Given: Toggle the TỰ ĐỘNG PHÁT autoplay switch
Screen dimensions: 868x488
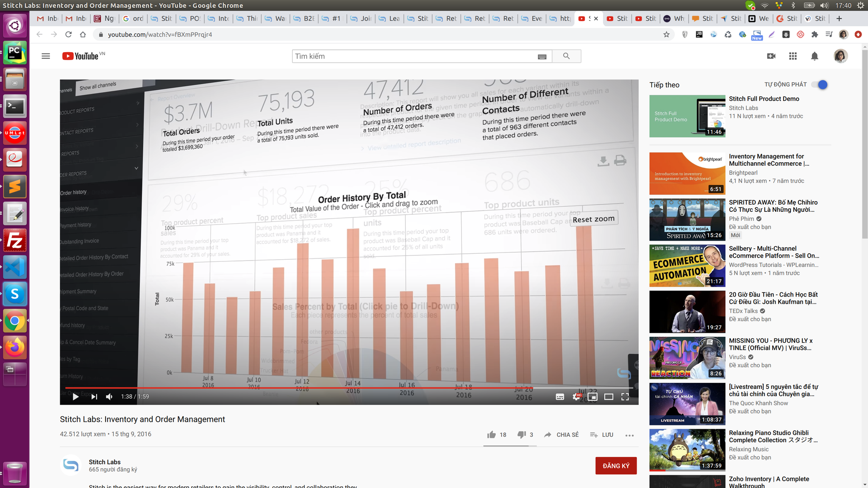Looking at the screenshot, I should (x=821, y=85).
